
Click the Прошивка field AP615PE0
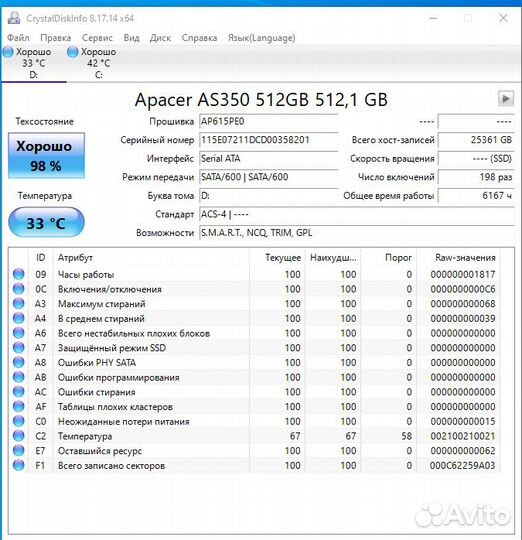coord(268,122)
